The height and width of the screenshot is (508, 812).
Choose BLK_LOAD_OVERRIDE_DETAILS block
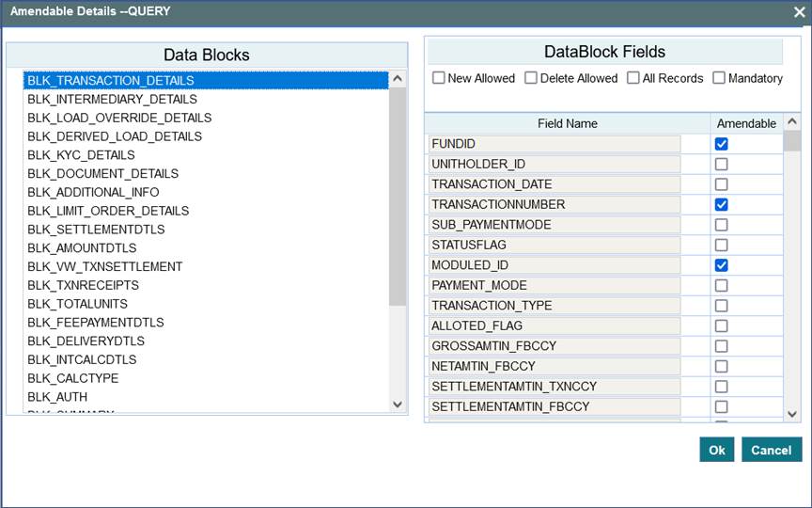tap(206, 118)
